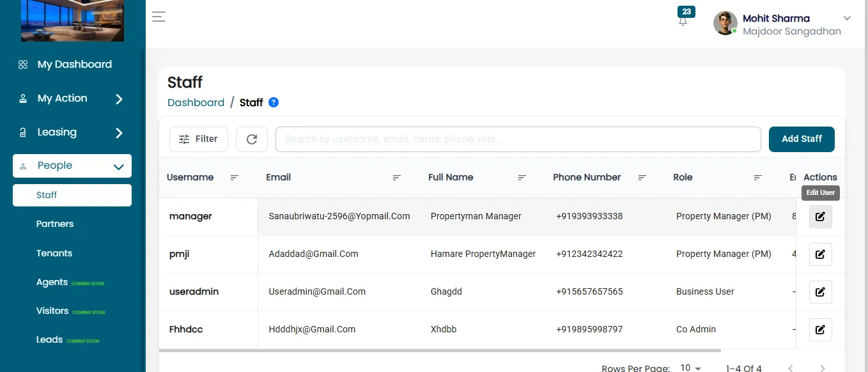Sort by the Phone Number column icon
Image resolution: width=868 pixels, height=372 pixels.
coord(642,178)
